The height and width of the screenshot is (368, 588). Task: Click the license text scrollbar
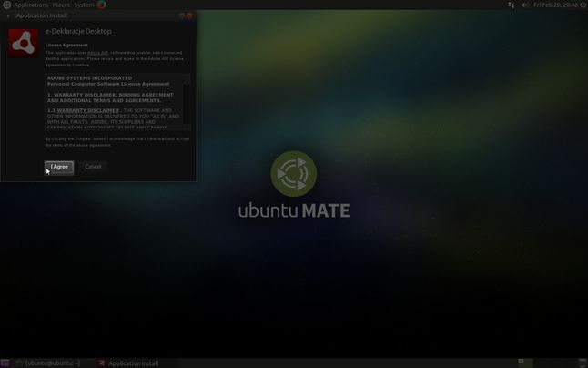click(187, 102)
